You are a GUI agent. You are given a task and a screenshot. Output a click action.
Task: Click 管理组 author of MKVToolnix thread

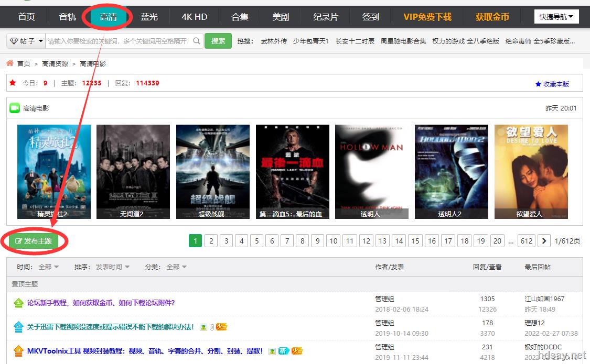[384, 347]
